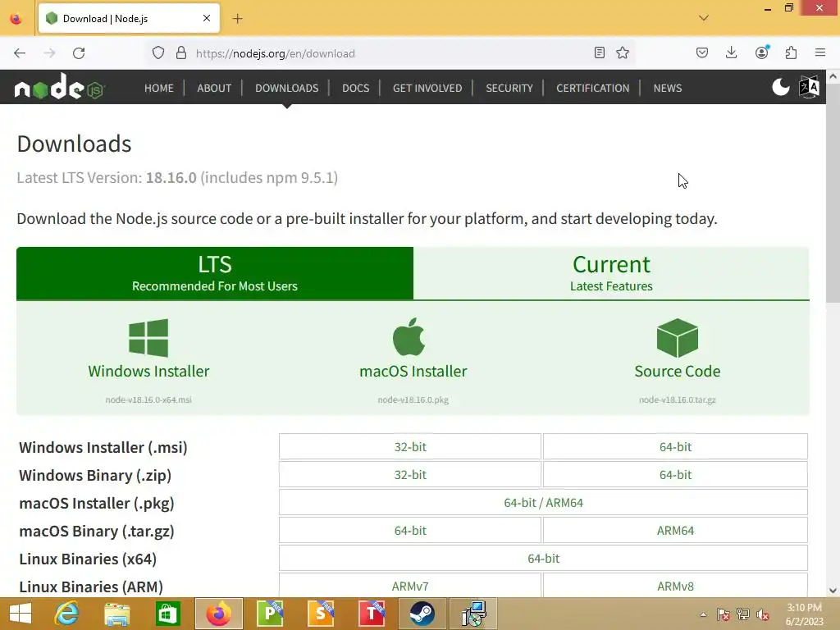The width and height of the screenshot is (840, 630).
Task: Open DOCS navigation item
Action: tap(356, 88)
